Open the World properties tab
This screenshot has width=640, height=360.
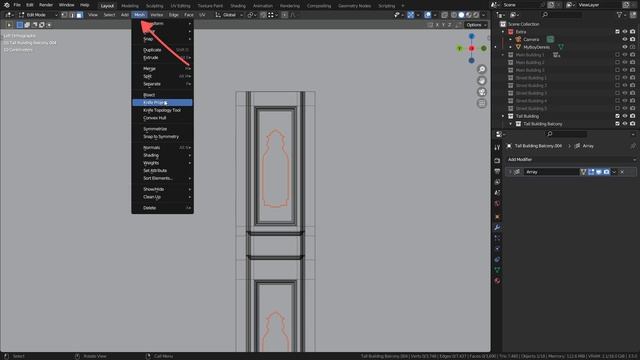tap(497, 203)
